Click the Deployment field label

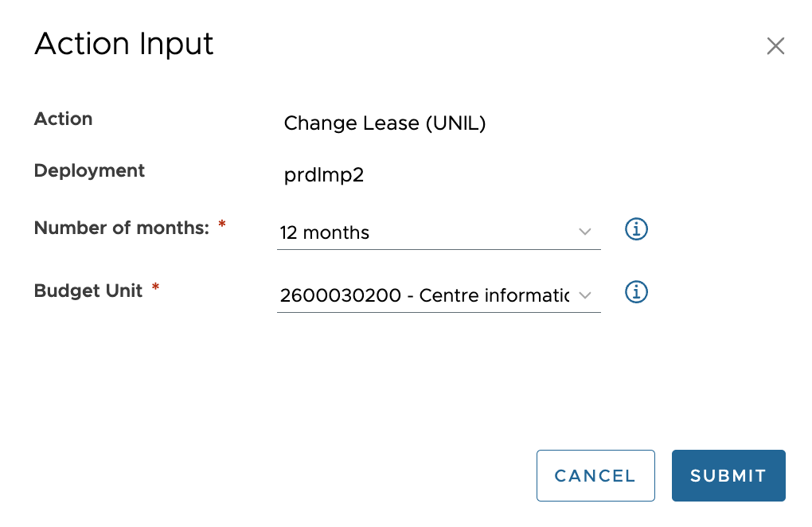pos(89,170)
